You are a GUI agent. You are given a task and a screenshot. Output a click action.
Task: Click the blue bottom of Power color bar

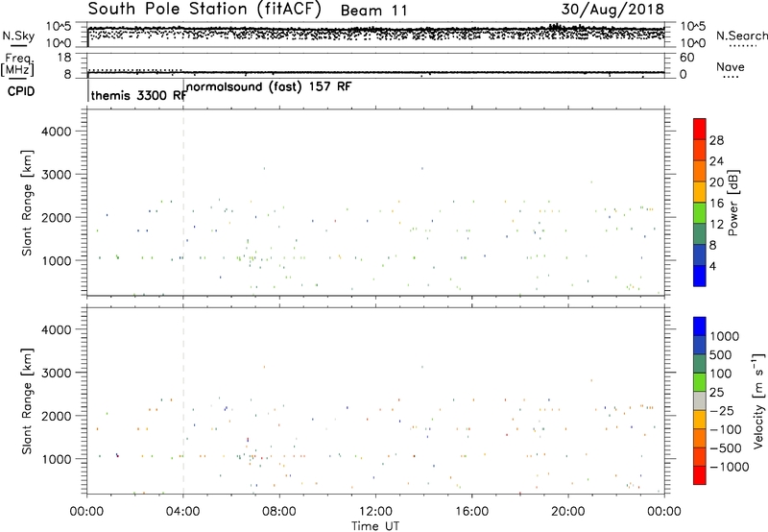point(700,277)
